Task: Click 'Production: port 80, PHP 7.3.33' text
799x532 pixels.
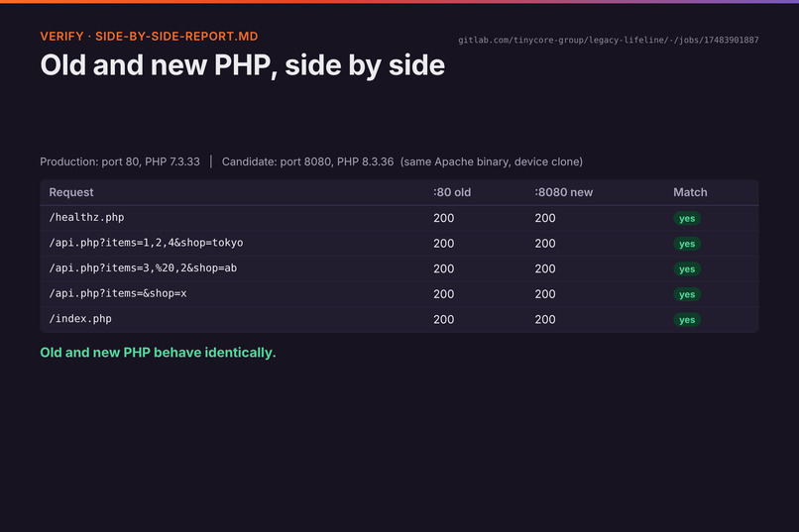Action: point(120,161)
